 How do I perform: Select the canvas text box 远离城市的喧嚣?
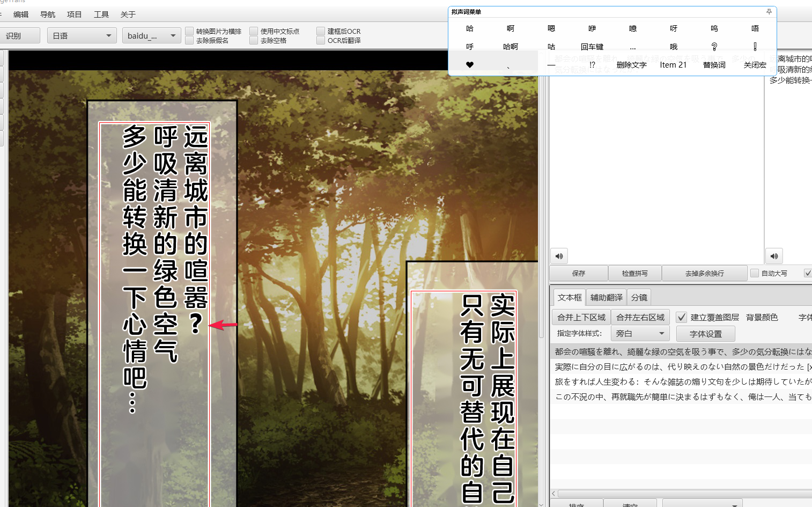coord(154,314)
